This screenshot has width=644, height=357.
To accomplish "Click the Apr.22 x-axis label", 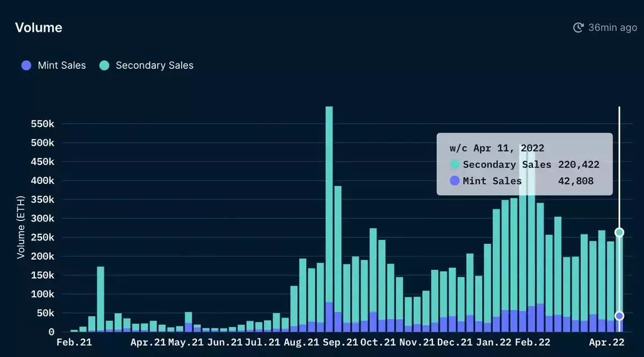I will [606, 342].
